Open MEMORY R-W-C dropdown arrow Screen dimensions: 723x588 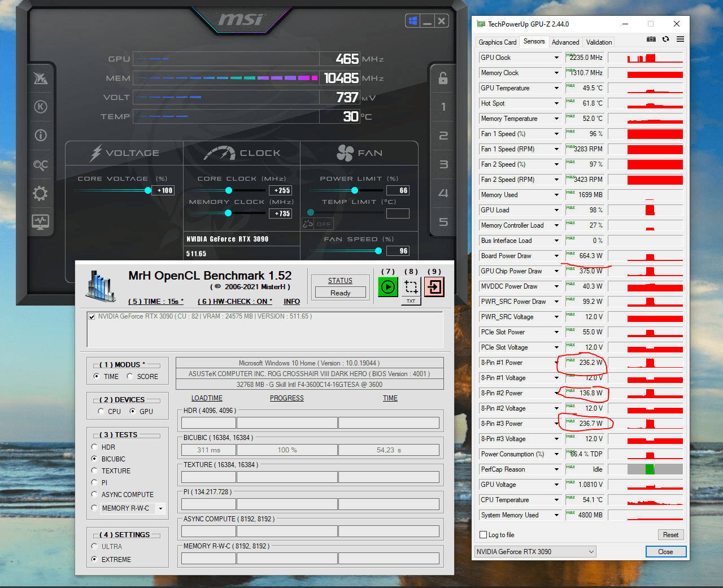click(x=160, y=508)
